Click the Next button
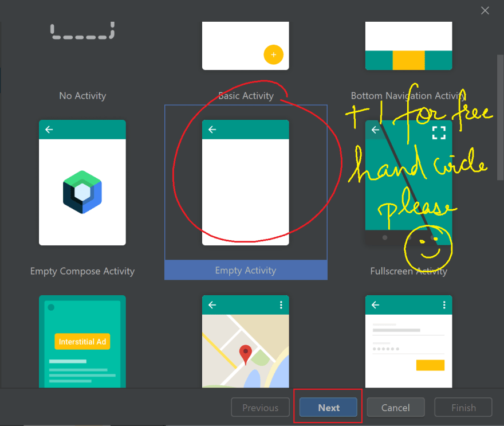The width and height of the screenshot is (504, 426). pyautogui.click(x=328, y=407)
